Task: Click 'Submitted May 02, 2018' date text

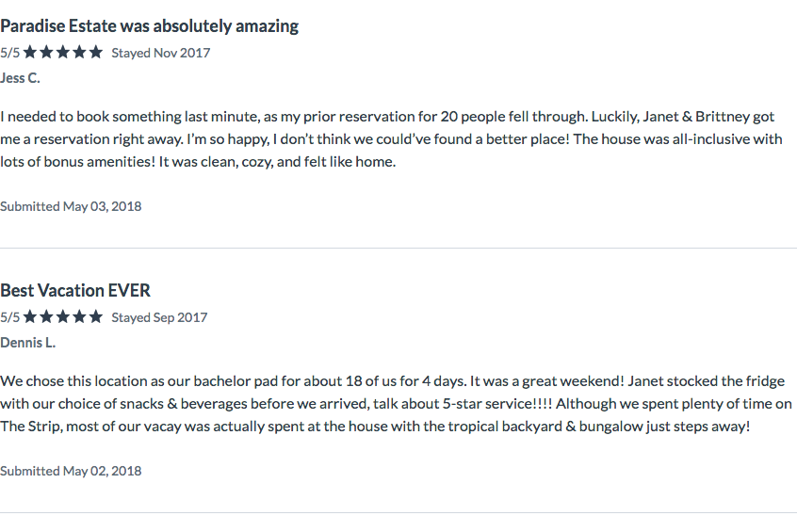Action: click(x=71, y=471)
